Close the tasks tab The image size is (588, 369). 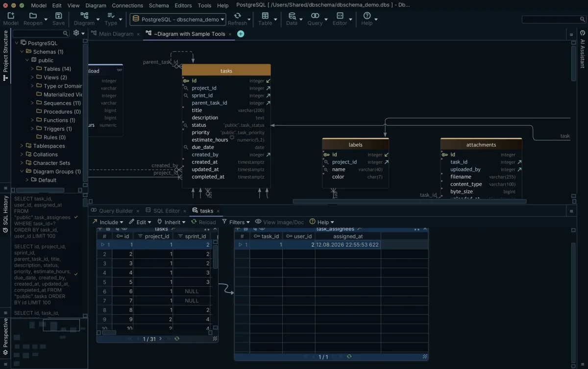click(219, 211)
